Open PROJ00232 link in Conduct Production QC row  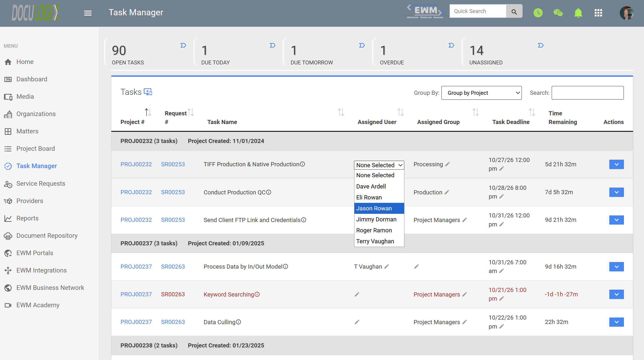(136, 192)
